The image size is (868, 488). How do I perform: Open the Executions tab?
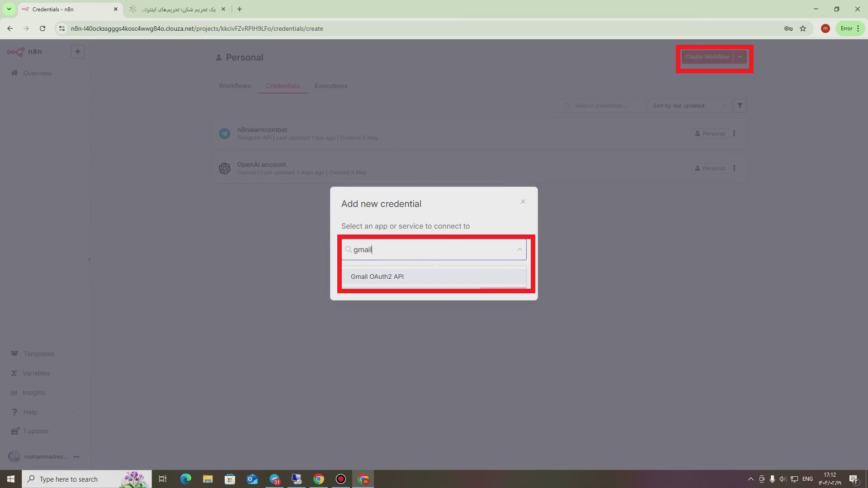point(331,86)
